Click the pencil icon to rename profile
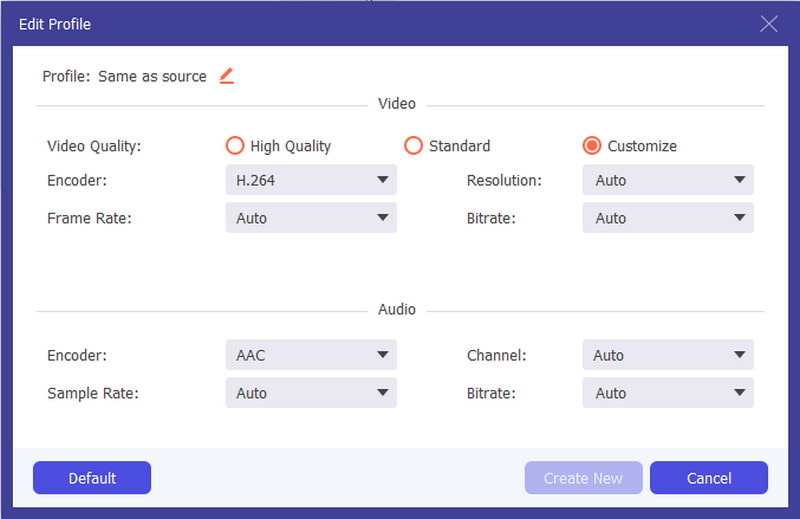 [227, 76]
